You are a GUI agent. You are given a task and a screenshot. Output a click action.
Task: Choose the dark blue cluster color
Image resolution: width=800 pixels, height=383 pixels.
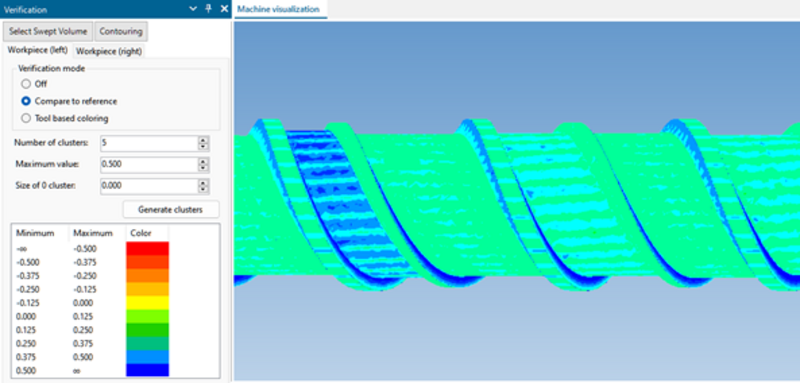pyautogui.click(x=147, y=370)
